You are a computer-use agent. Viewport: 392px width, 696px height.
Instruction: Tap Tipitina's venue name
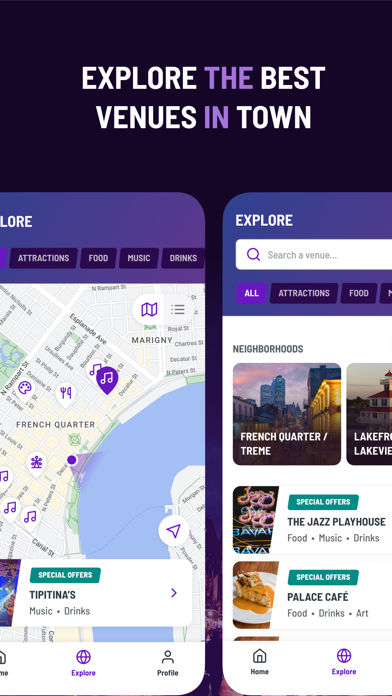52,595
